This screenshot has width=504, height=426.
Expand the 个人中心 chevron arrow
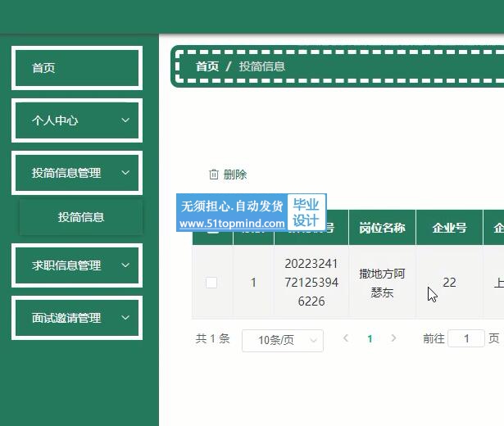pos(125,120)
